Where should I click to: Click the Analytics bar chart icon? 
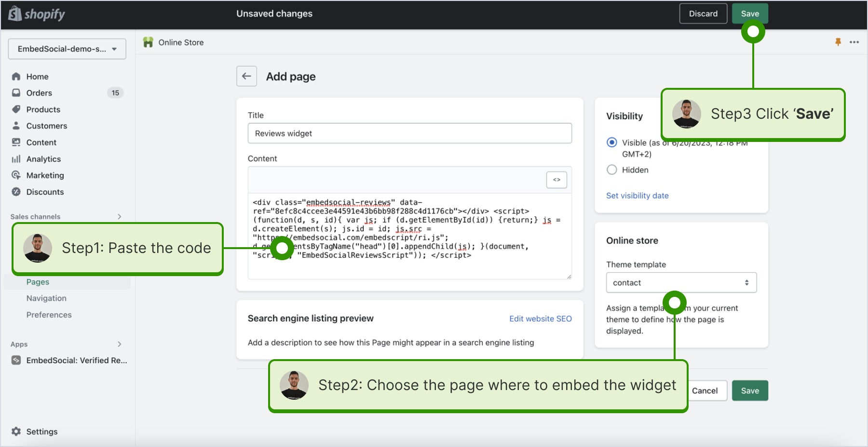point(16,159)
